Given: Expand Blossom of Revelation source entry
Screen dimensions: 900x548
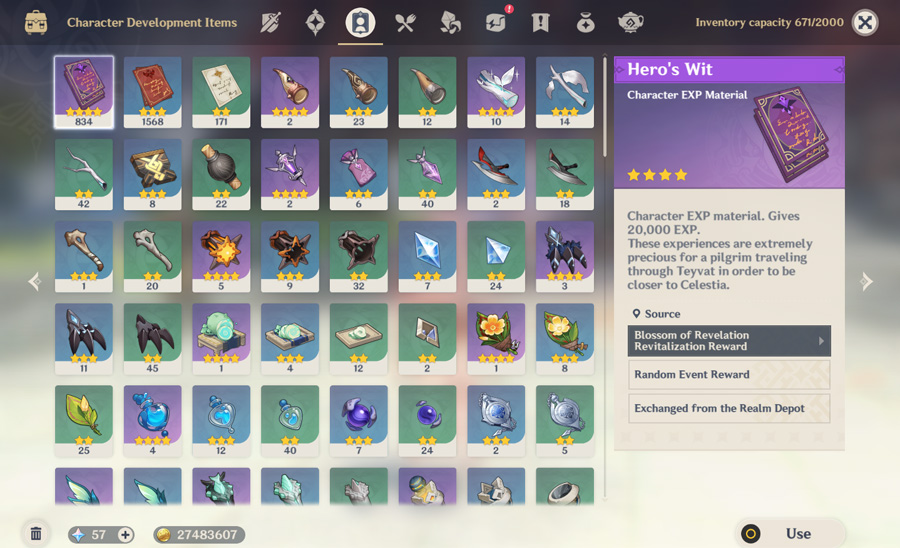Looking at the screenshot, I should [729, 341].
